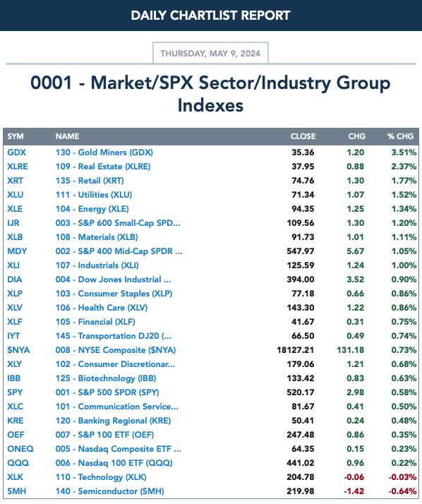Viewport: 422px width, 504px height.
Task: Open the NYSE Composite ($NYA) entry
Action: tap(116, 350)
